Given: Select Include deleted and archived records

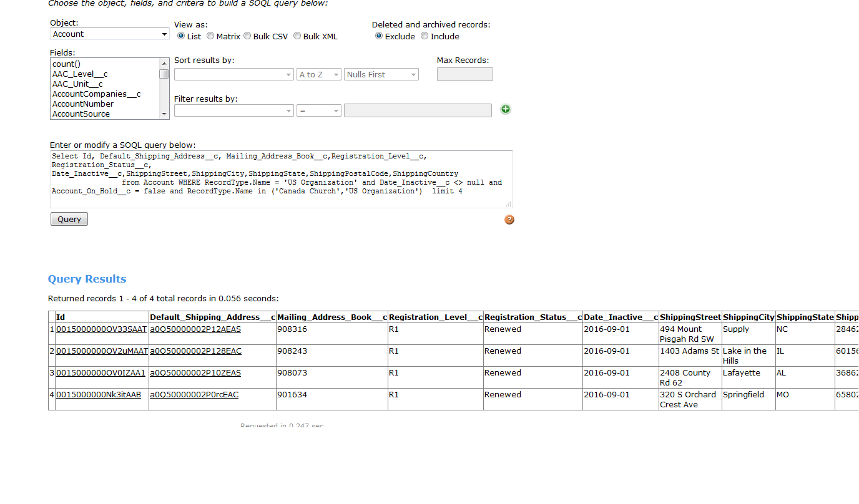Looking at the screenshot, I should 425,36.
